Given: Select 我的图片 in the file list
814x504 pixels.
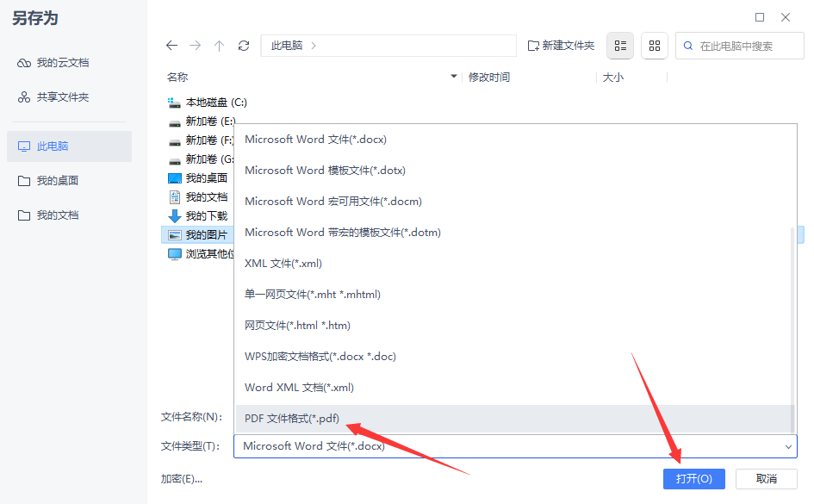Looking at the screenshot, I should pyautogui.click(x=206, y=235).
